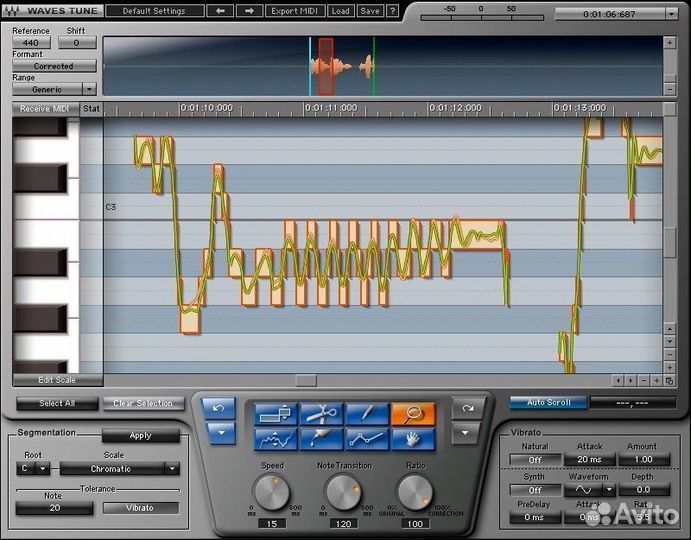Click the vibrato Attack 20 ms field
The height and width of the screenshot is (540, 691).
tap(590, 459)
